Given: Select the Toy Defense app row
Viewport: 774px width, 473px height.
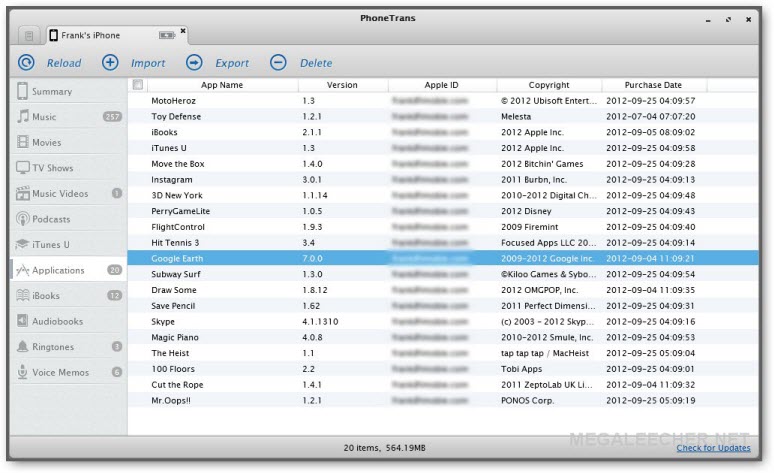Looking at the screenshot, I should [x=443, y=117].
